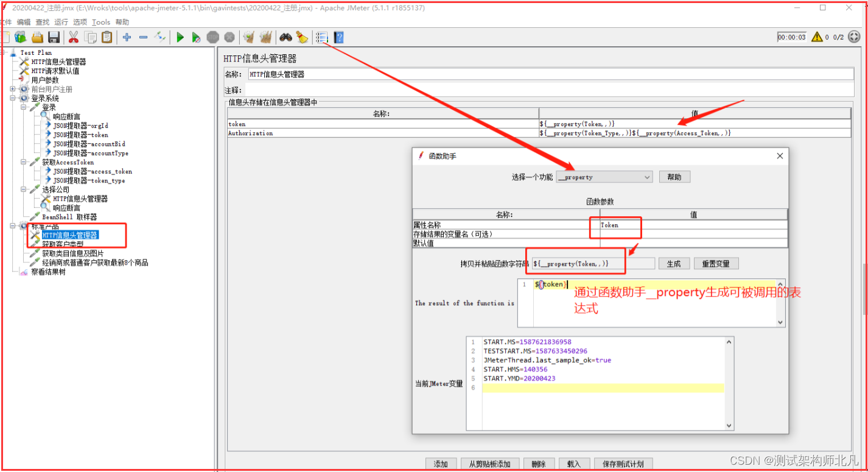The image size is (868, 472).
Task: Collapse the 获取AccessToken node
Action: tap(24, 162)
